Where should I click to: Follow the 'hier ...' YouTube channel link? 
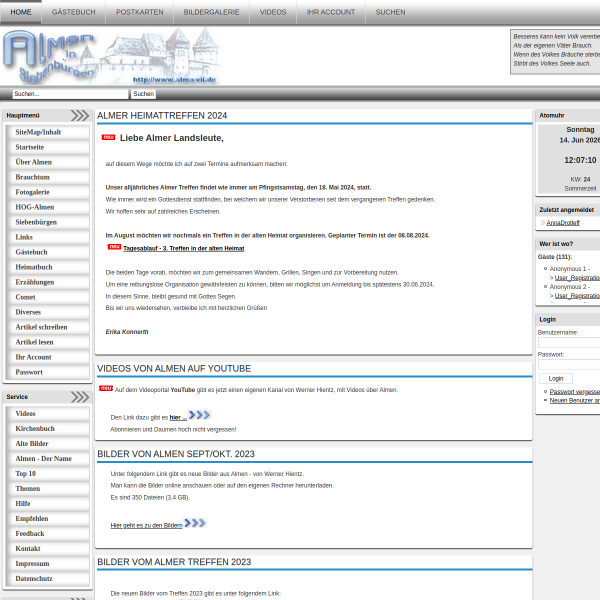(178, 417)
